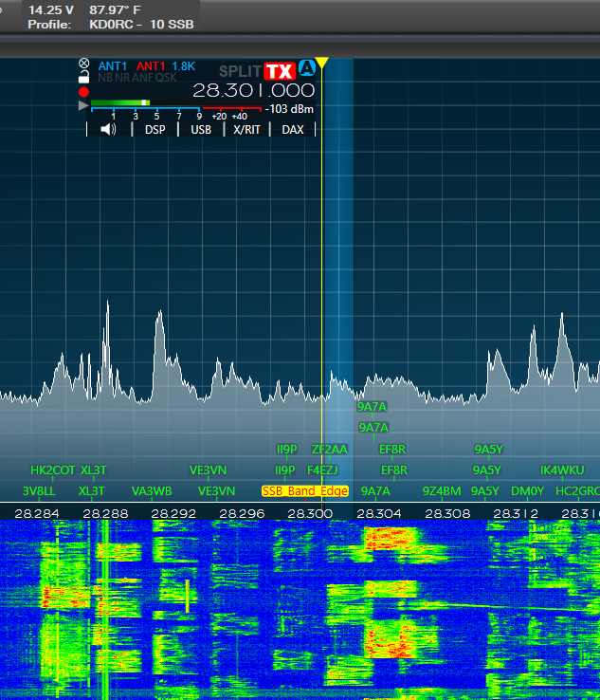The image size is (600, 700).
Task: Tune to the VA3WB spot
Action: click(x=152, y=491)
